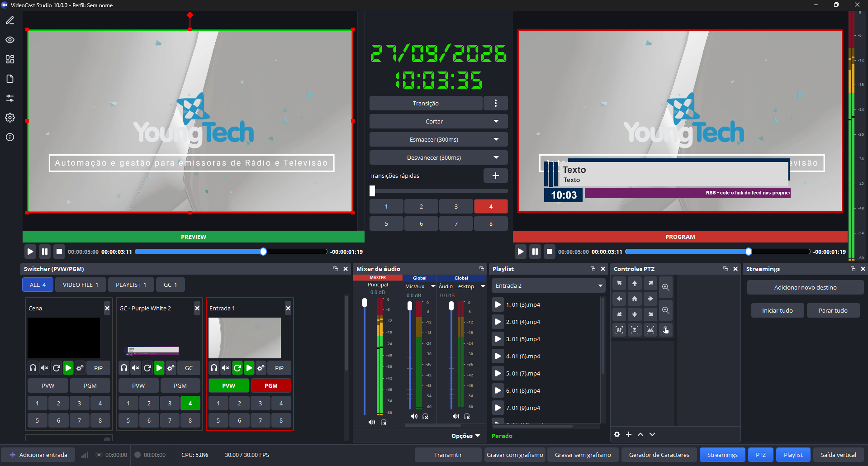
Task: Play playlist item 1. 01 (3).mp4
Action: pos(498,304)
